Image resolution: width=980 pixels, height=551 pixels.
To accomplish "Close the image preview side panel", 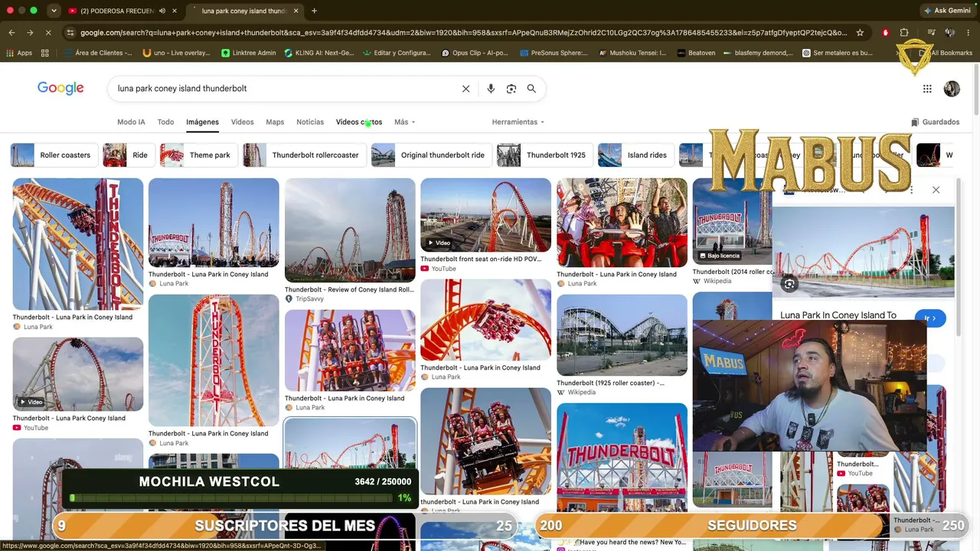I will pos(936,190).
